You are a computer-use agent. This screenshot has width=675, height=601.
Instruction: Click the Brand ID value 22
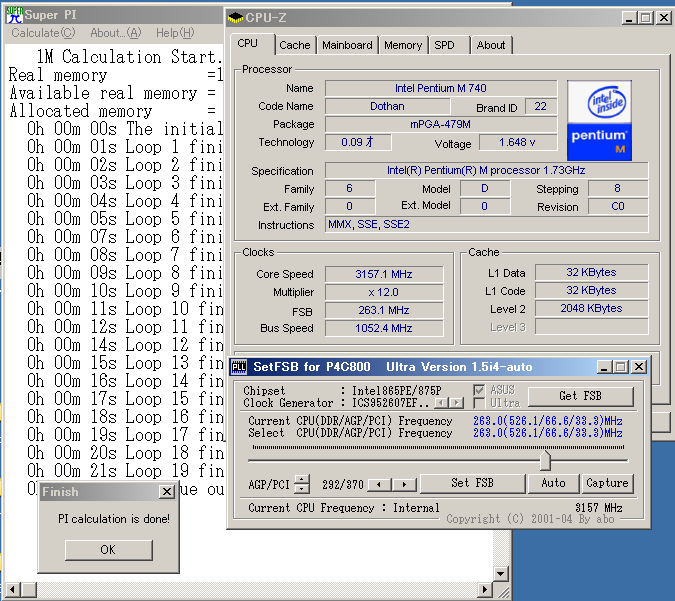[541, 106]
